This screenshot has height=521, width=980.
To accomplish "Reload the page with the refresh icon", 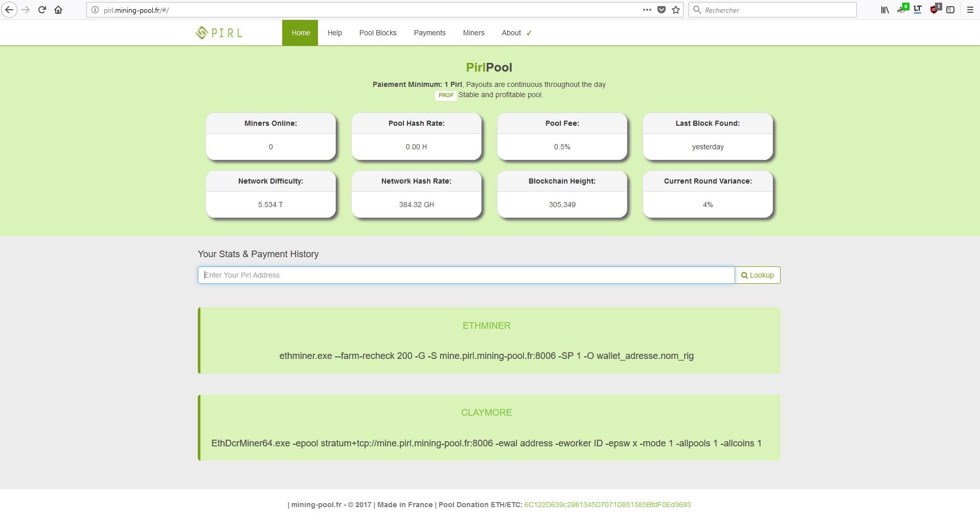I will pyautogui.click(x=42, y=10).
